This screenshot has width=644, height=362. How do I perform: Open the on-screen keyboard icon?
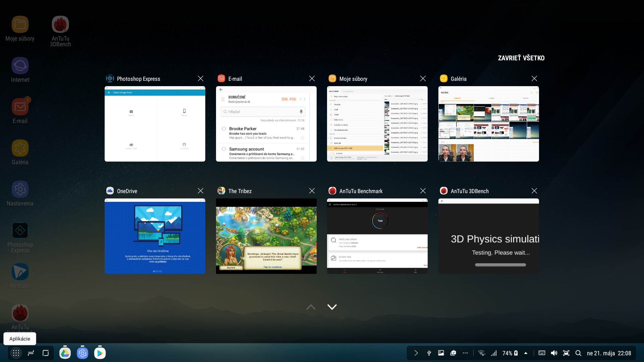542,353
